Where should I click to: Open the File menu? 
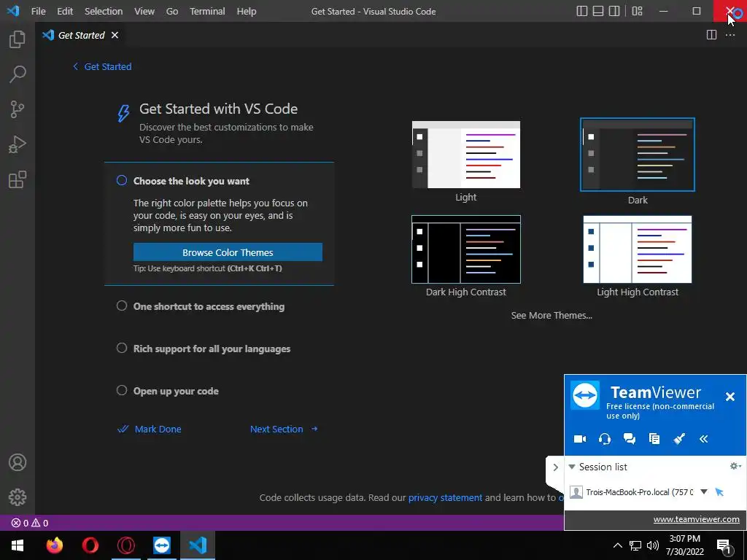[38, 11]
